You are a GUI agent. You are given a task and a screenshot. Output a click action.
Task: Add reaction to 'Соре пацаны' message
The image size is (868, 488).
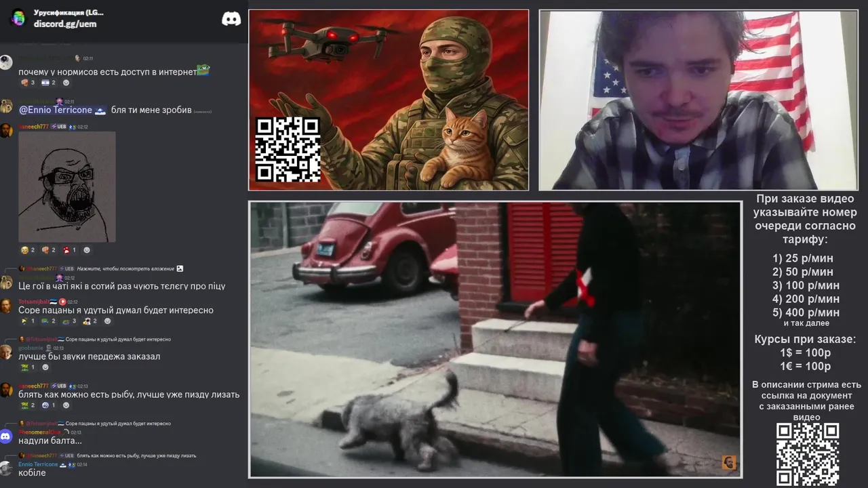[x=108, y=321]
